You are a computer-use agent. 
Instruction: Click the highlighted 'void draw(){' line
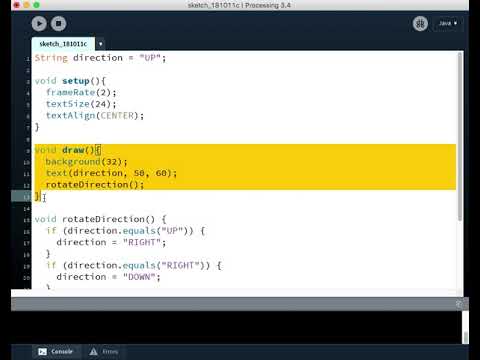coord(68,150)
